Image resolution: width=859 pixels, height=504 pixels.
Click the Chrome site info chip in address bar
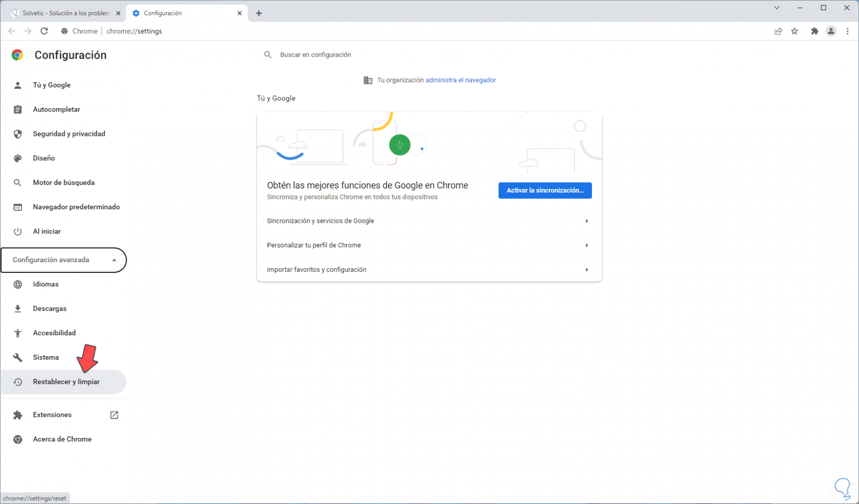pos(80,31)
